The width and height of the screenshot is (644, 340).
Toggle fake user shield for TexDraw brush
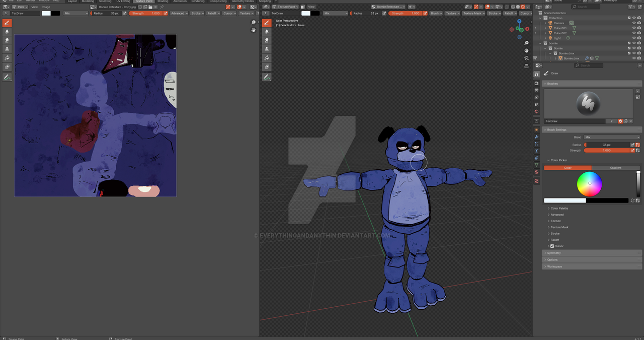(620, 121)
